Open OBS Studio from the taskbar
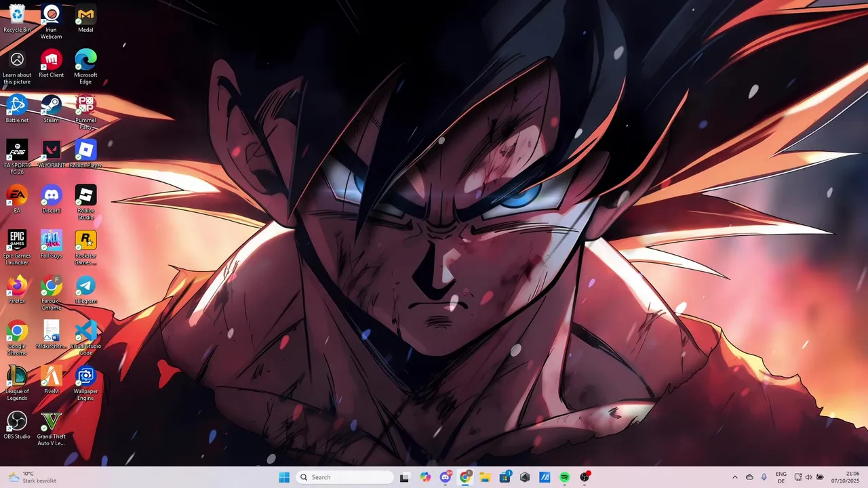The image size is (868, 488). (x=585, y=477)
